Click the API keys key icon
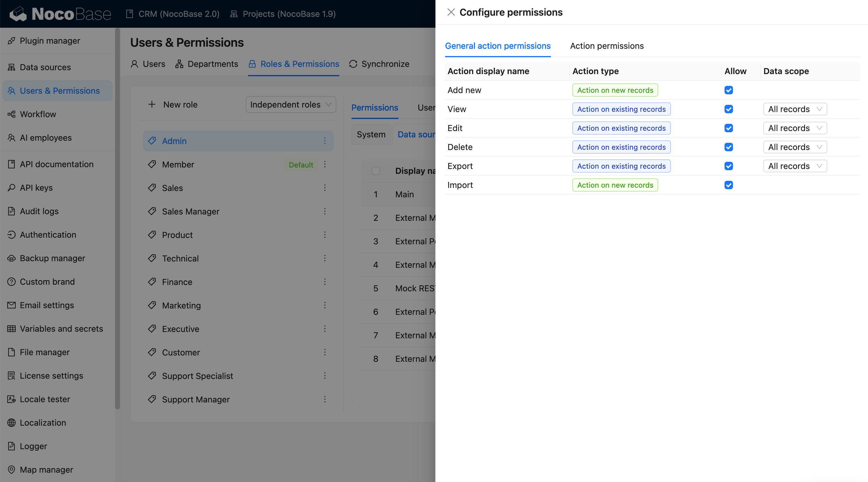This screenshot has height=482, width=868. 11,188
